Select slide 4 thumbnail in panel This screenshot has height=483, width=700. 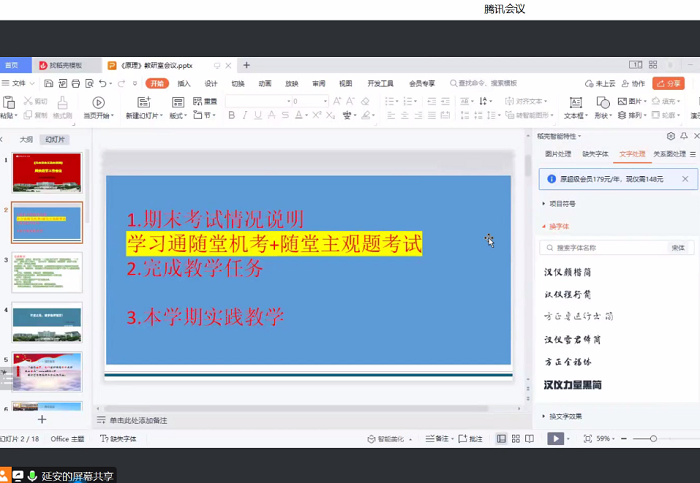point(47,321)
